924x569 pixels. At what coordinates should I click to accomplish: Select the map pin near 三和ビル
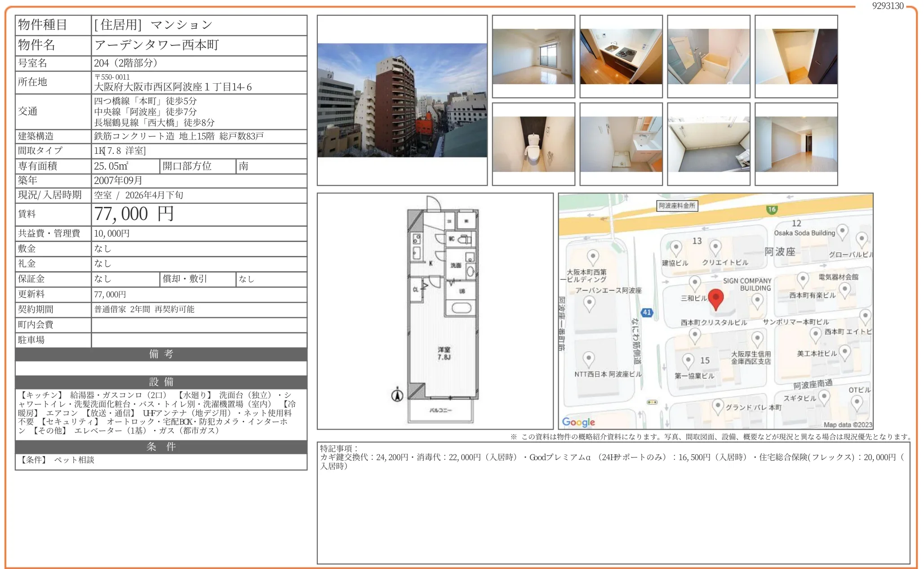695,282
